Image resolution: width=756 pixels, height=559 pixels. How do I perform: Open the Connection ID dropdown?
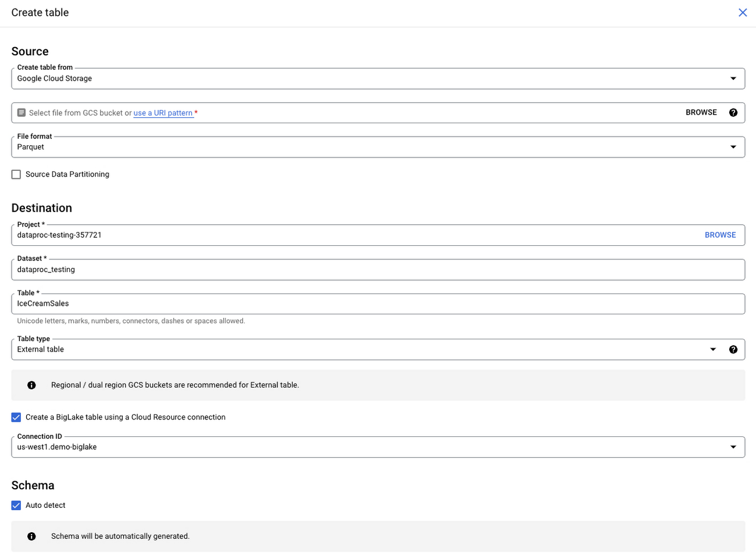378,447
